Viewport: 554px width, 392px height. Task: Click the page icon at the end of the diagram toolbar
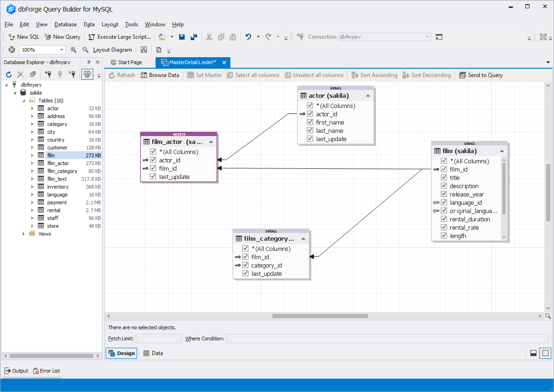[x=159, y=50]
